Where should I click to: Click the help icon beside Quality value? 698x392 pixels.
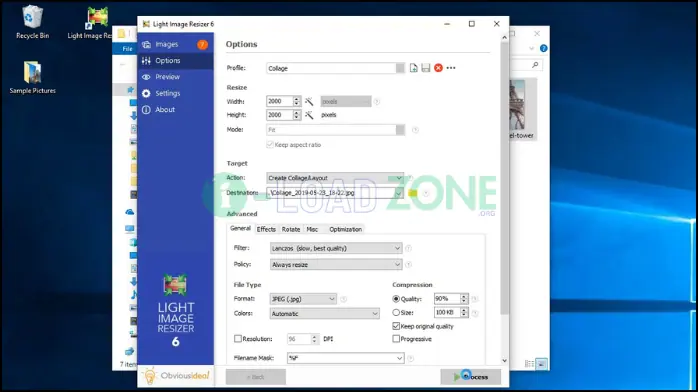pos(475,299)
